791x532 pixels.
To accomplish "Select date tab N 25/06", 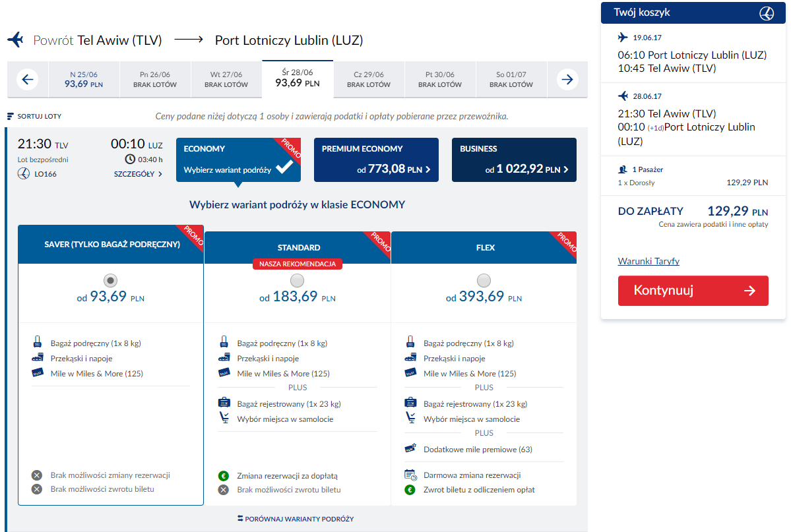I will (x=84, y=79).
